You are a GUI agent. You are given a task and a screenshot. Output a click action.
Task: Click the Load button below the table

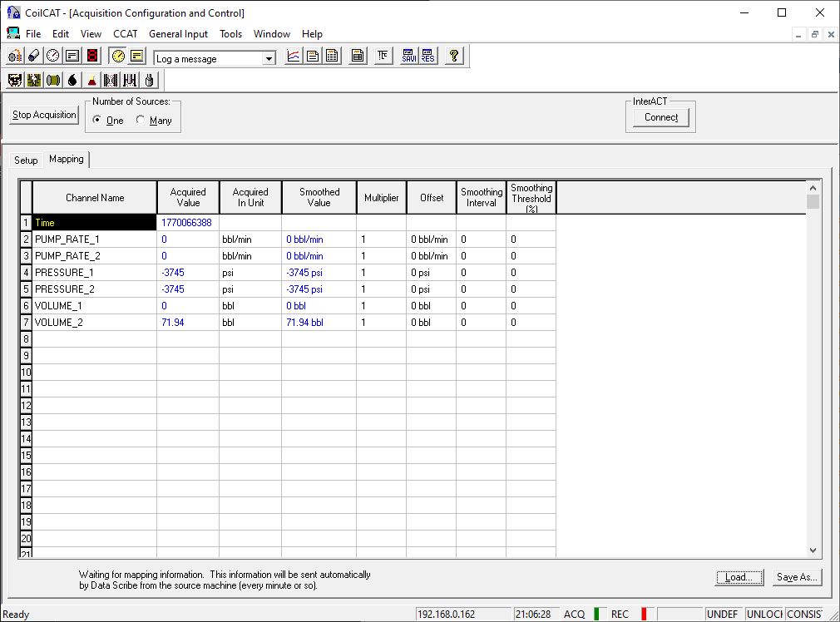(738, 577)
